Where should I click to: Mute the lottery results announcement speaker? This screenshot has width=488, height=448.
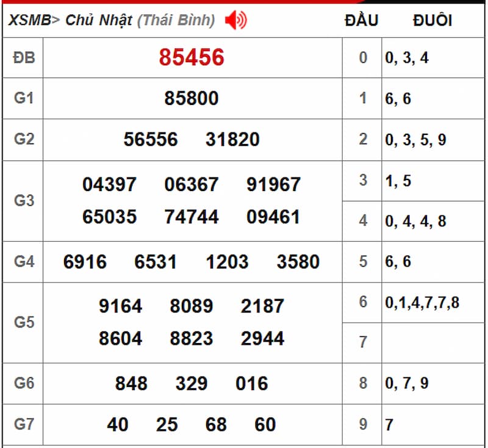235,19
